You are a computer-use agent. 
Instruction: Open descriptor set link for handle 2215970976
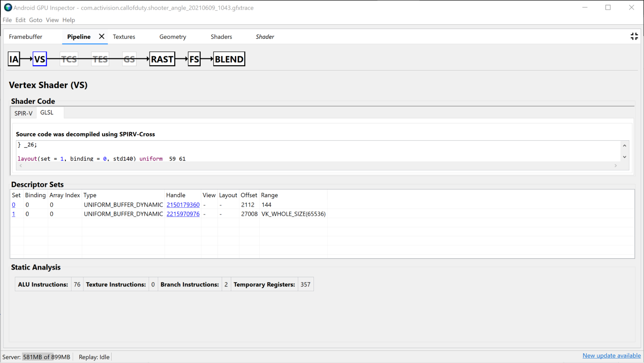click(x=183, y=214)
